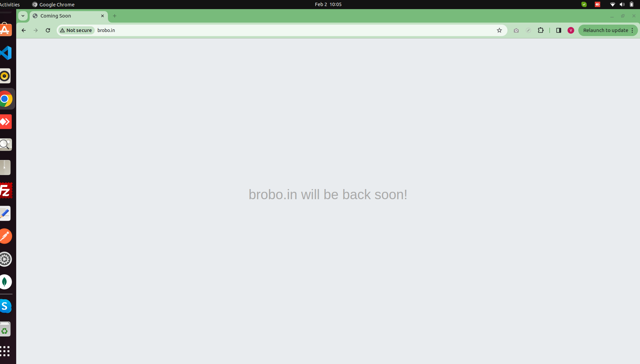Image resolution: width=640 pixels, height=364 pixels.
Task: Open the Not secure site info
Action: point(76,30)
